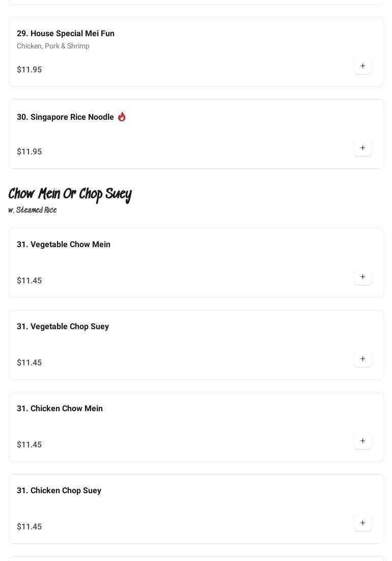Click the spicy flame icon on Singapore Rice Noodle
The image size is (392, 561).
point(122,117)
